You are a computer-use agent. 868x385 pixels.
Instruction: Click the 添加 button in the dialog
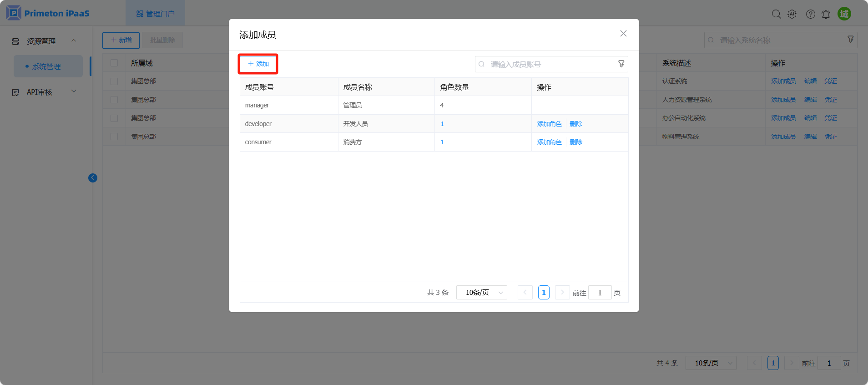258,64
